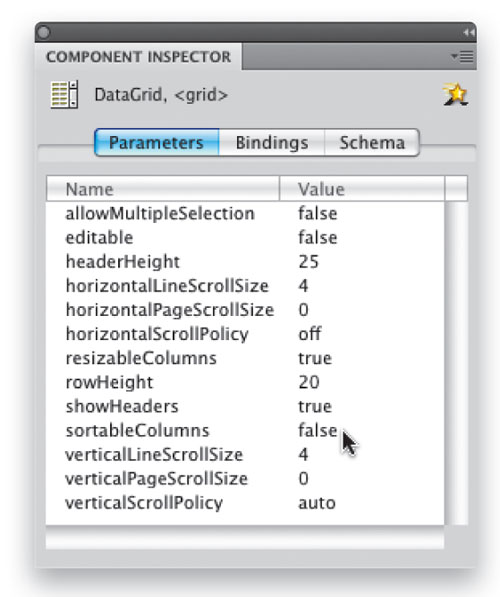Open the panel options menu icon

pyautogui.click(x=462, y=57)
